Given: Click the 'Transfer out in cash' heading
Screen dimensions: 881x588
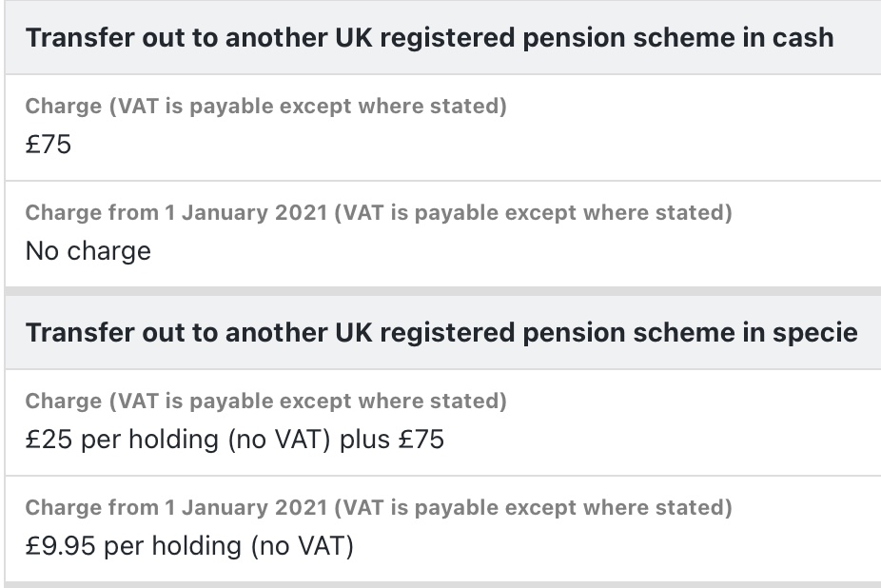Looking at the screenshot, I should coord(430,38).
